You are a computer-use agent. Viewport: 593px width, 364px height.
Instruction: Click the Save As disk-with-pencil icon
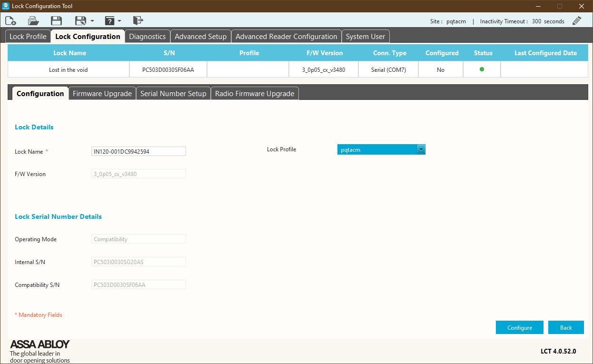(x=80, y=20)
